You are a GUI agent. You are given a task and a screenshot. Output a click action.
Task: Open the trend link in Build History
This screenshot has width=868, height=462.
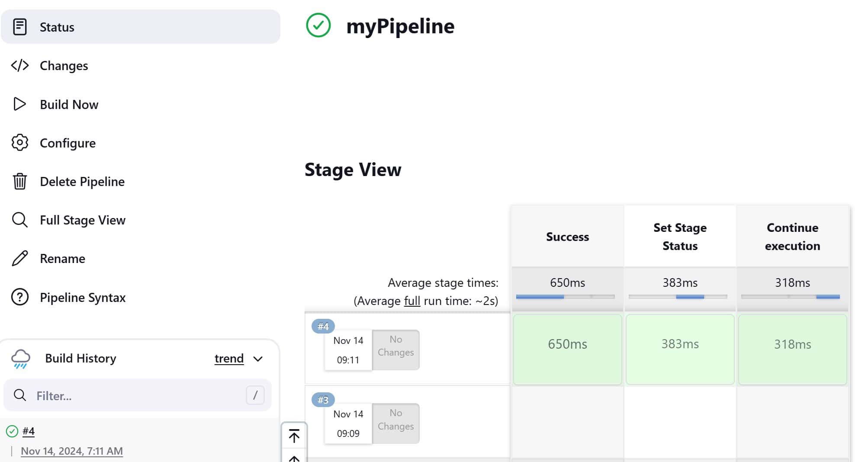(x=229, y=359)
